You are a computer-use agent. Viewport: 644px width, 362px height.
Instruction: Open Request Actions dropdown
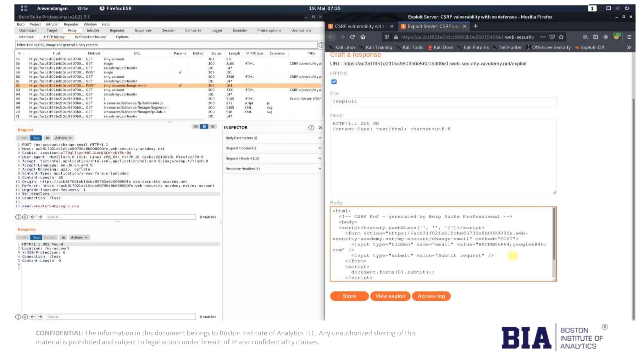(63, 138)
